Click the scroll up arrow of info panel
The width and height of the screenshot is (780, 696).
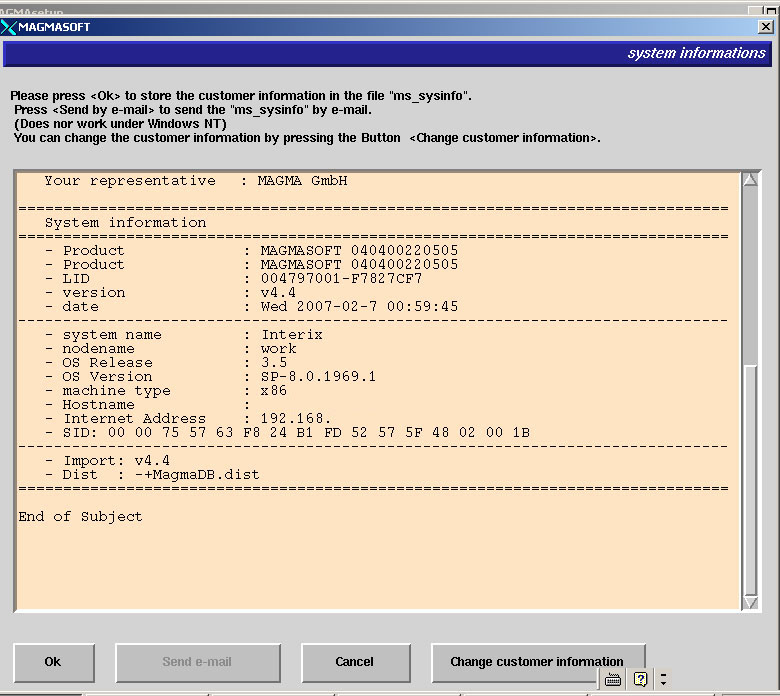[x=750, y=180]
